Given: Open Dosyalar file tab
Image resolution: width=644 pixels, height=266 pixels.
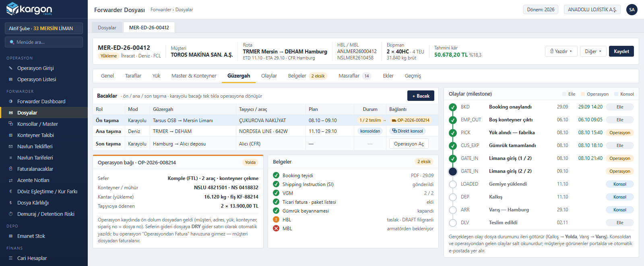Looking at the screenshot, I should [107, 28].
